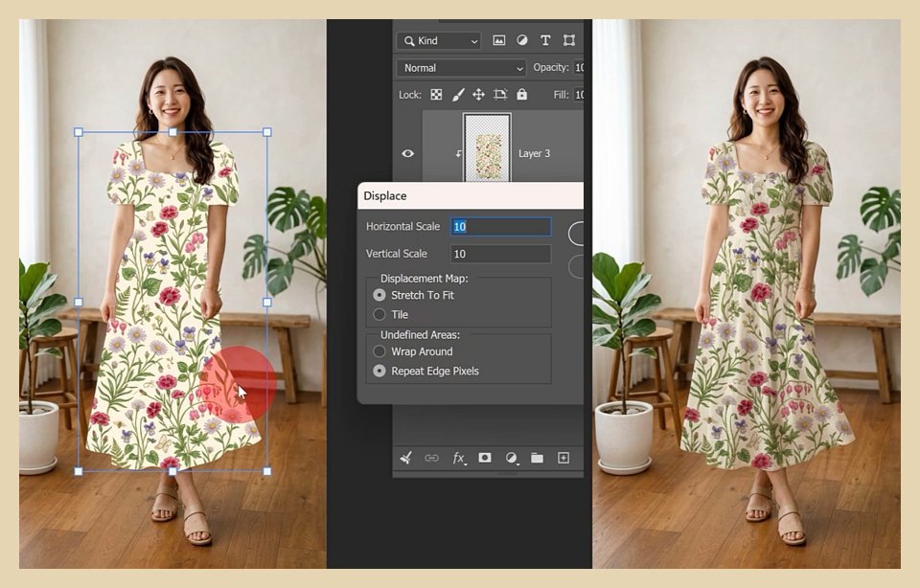Select the Layer 3 thumbnail
This screenshot has height=588, width=920.
pos(487,148)
